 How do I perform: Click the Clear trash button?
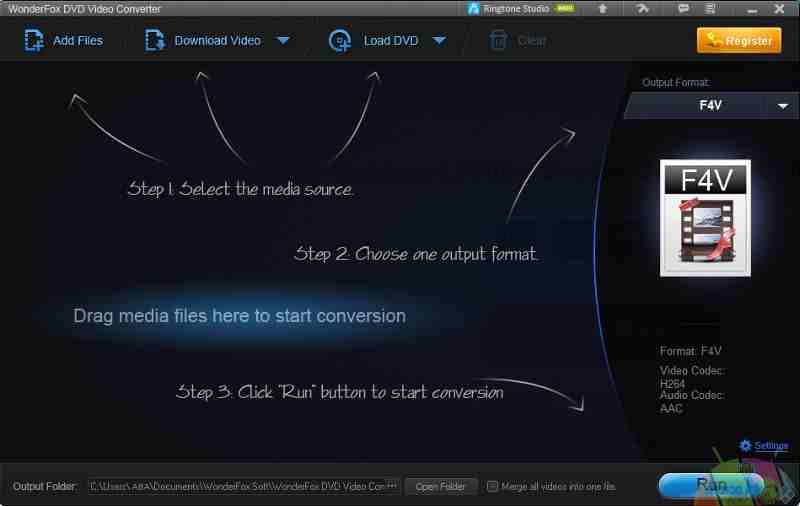coord(517,40)
